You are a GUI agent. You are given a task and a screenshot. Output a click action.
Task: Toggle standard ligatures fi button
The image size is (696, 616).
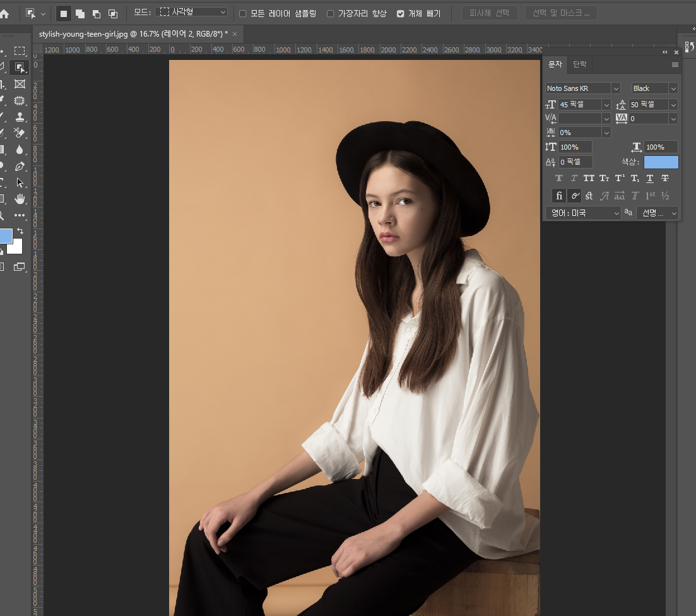coord(559,196)
